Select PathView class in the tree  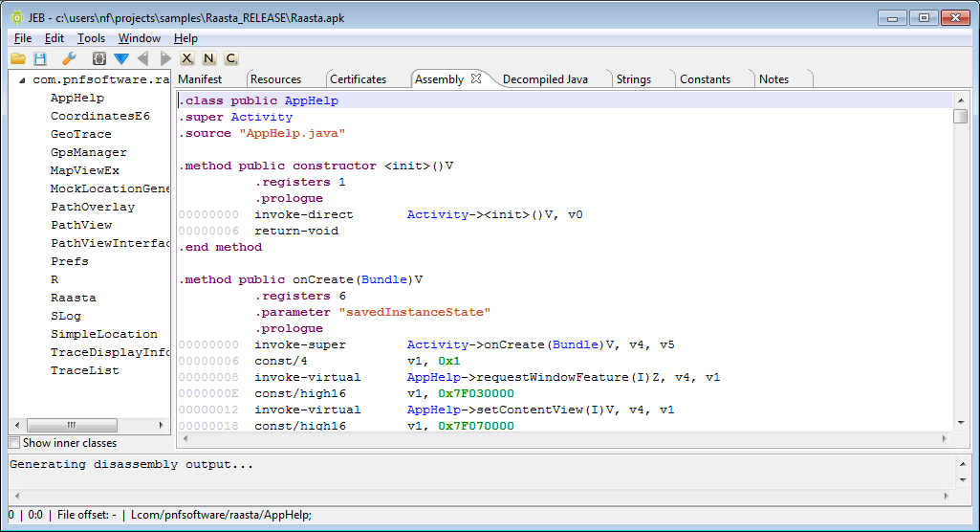click(x=81, y=225)
